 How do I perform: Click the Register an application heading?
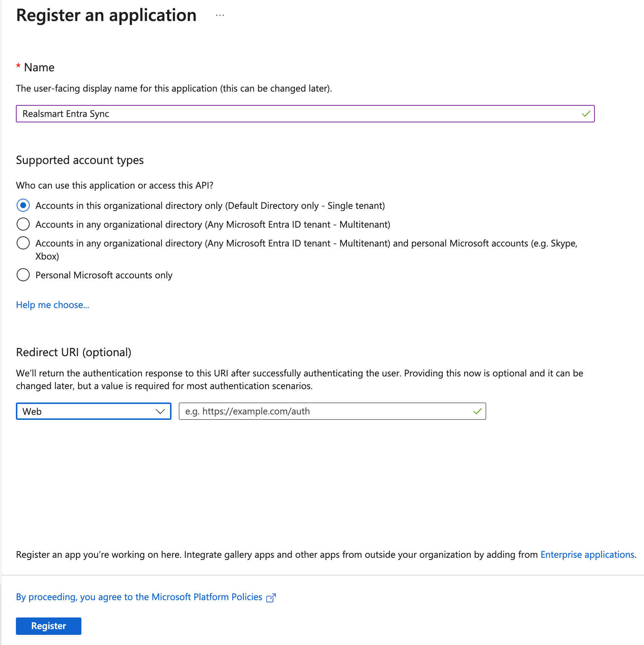[x=106, y=16]
